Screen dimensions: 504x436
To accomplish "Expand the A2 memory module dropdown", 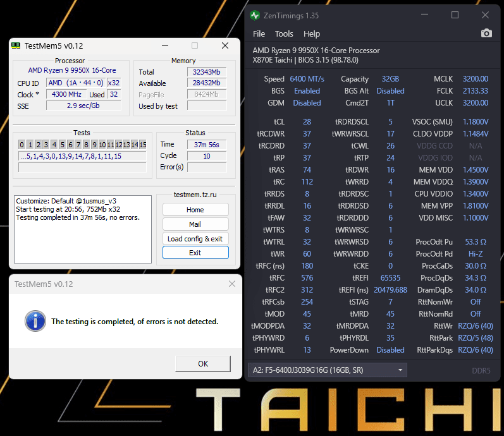I will click(328, 370).
